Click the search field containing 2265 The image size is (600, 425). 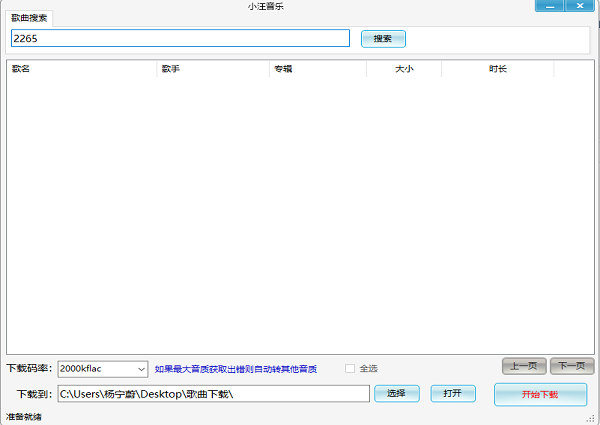coord(180,38)
